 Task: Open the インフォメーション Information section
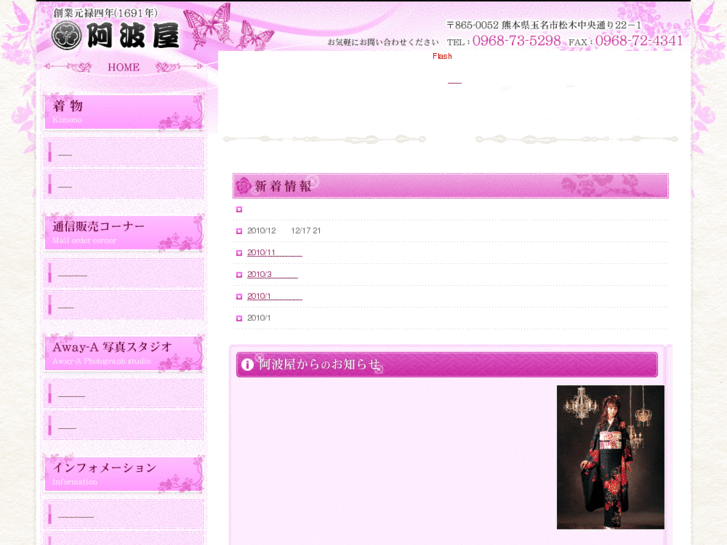point(124,474)
